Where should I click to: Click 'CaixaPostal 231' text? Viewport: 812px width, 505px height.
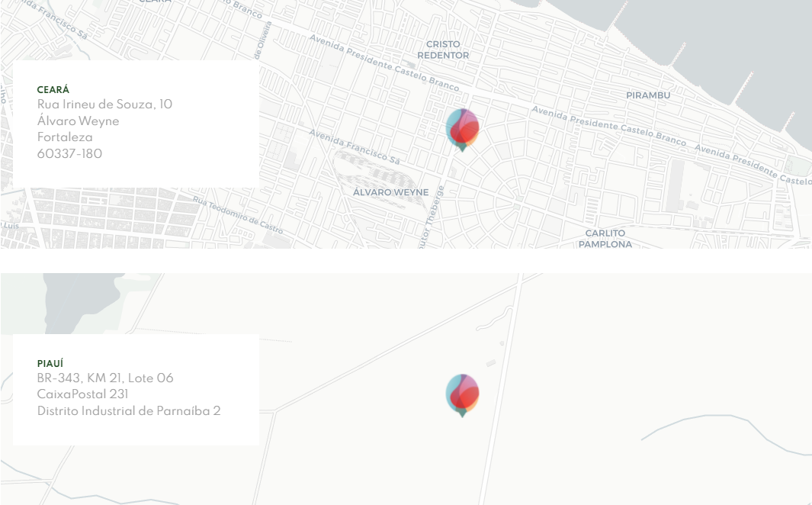(x=82, y=394)
